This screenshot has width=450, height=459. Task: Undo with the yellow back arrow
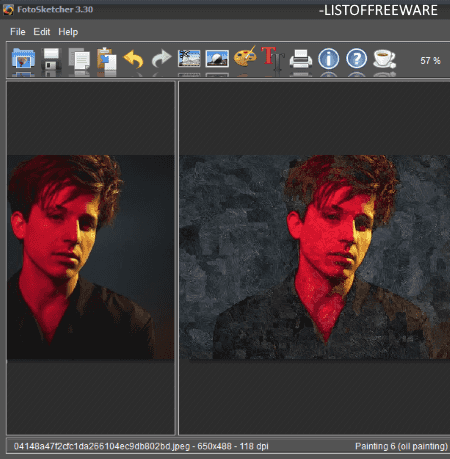(x=133, y=59)
